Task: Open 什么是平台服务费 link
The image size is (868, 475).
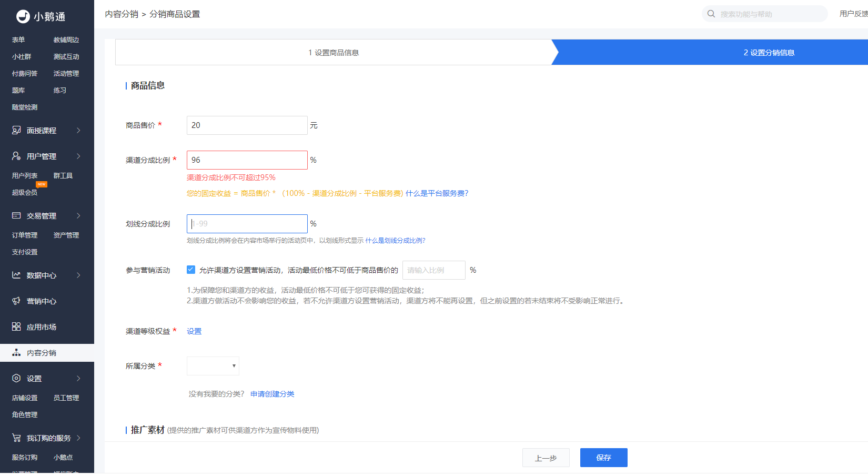Action: [437, 193]
